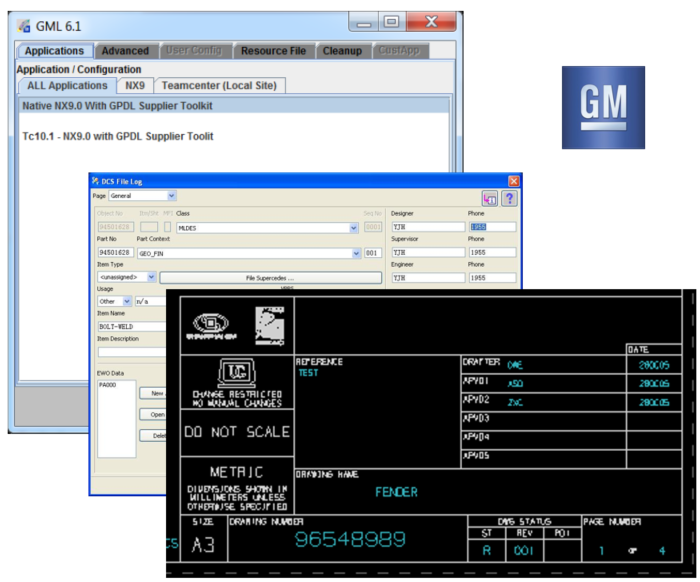The width and height of the screenshot is (700, 582).
Task: Click the DCS File Log window icon
Action: click(x=96, y=181)
